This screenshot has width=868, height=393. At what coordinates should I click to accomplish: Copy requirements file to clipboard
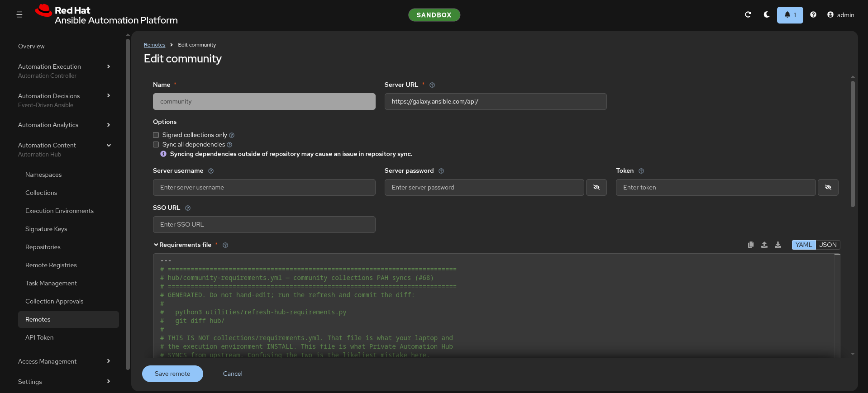click(751, 245)
